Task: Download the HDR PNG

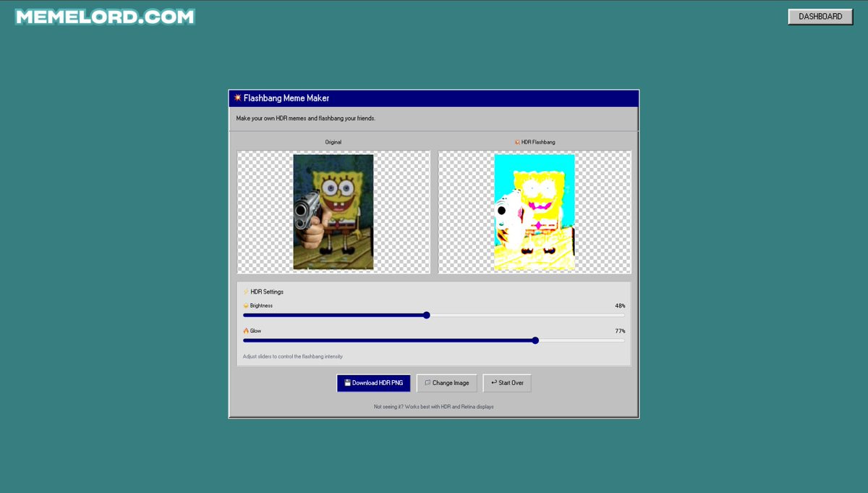Action: (374, 383)
